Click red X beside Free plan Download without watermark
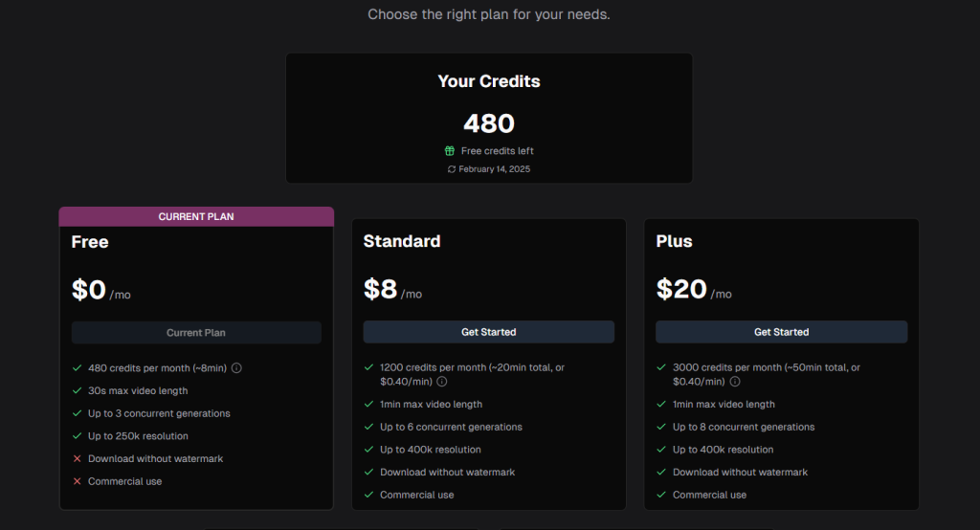The width and height of the screenshot is (980, 530). point(77,459)
